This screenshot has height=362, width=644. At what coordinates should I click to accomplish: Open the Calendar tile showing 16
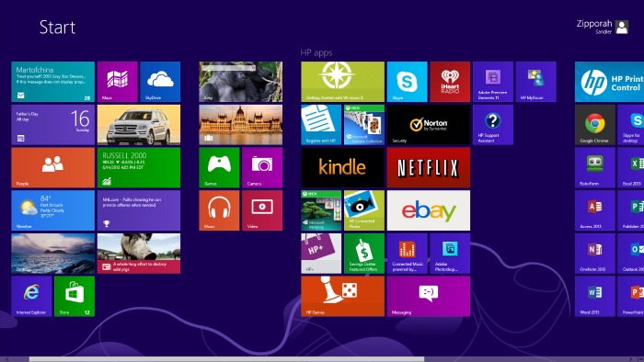(x=53, y=125)
